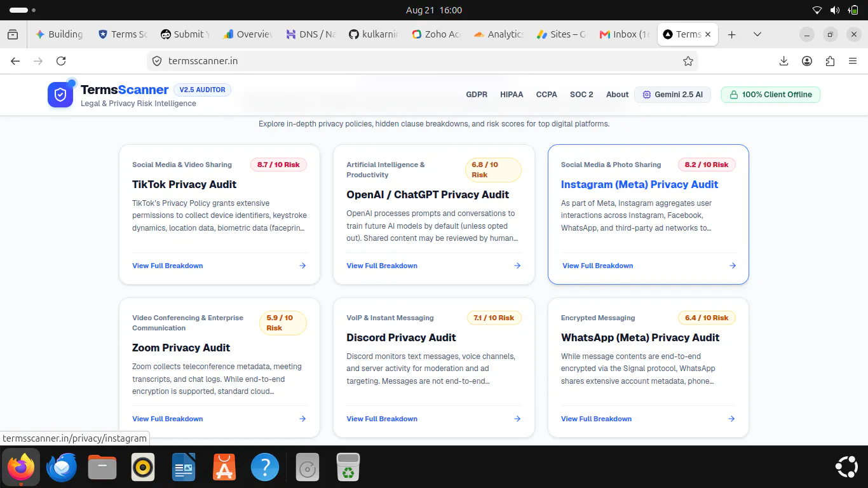868x488 pixels.
Task: Open the TikTok Privacy Audit title
Action: [x=184, y=184]
